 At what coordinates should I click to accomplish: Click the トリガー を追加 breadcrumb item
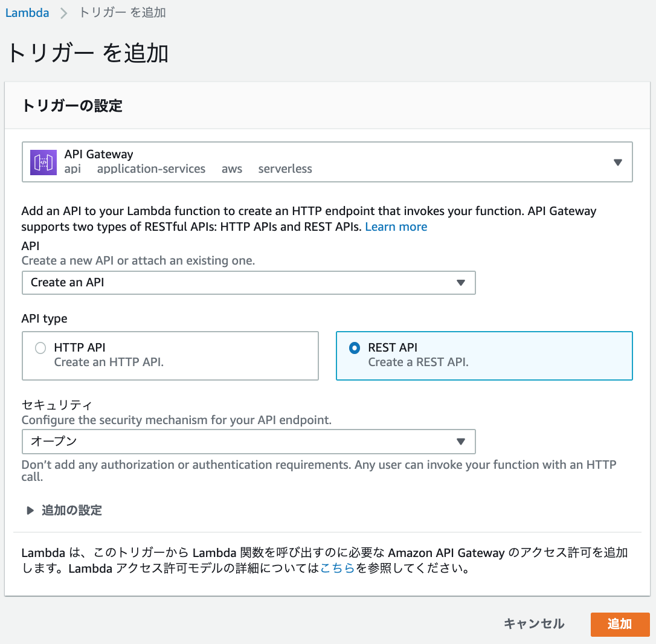(x=121, y=12)
